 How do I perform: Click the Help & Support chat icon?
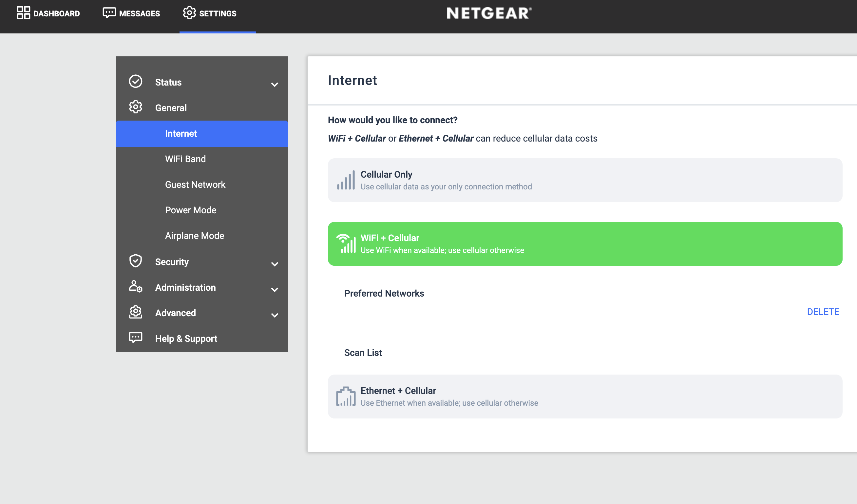pyautogui.click(x=135, y=338)
